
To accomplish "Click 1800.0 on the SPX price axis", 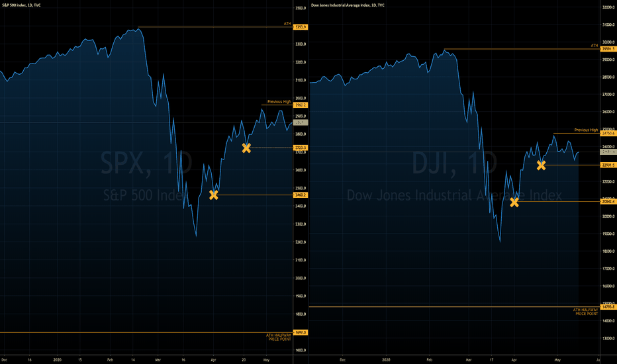I will click(301, 314).
